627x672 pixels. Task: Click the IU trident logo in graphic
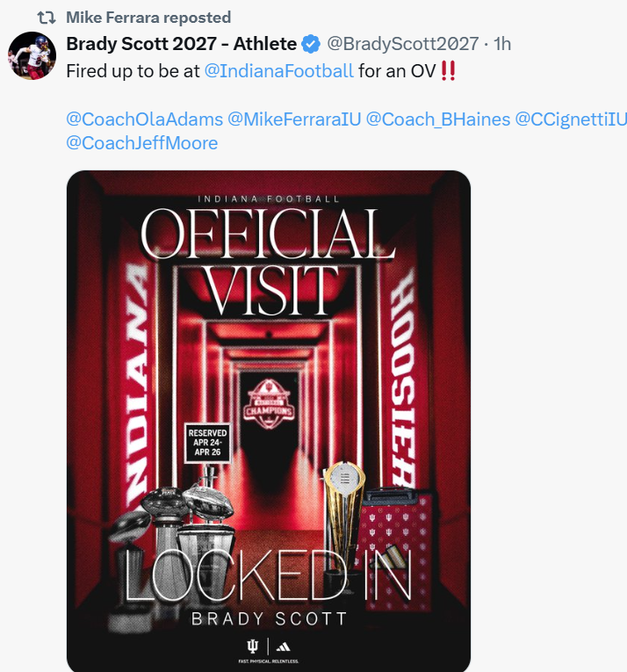pos(253,646)
